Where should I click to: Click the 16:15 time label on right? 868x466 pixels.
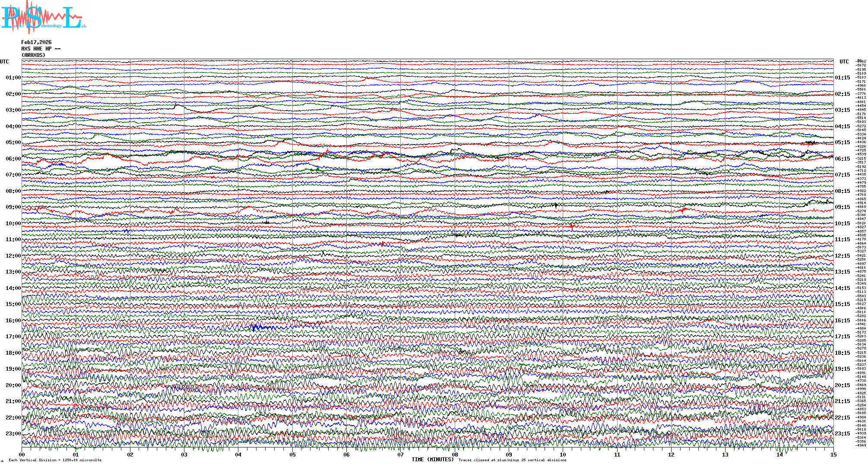pyautogui.click(x=842, y=321)
